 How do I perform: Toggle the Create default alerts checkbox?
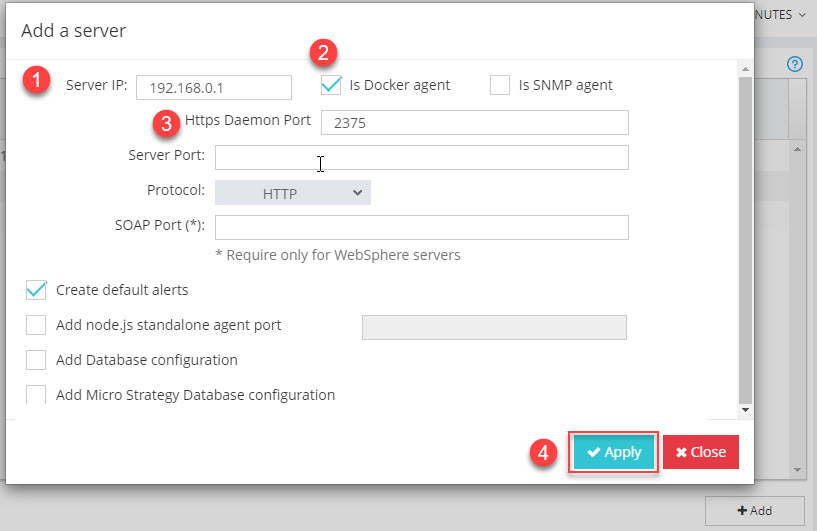tap(37, 290)
